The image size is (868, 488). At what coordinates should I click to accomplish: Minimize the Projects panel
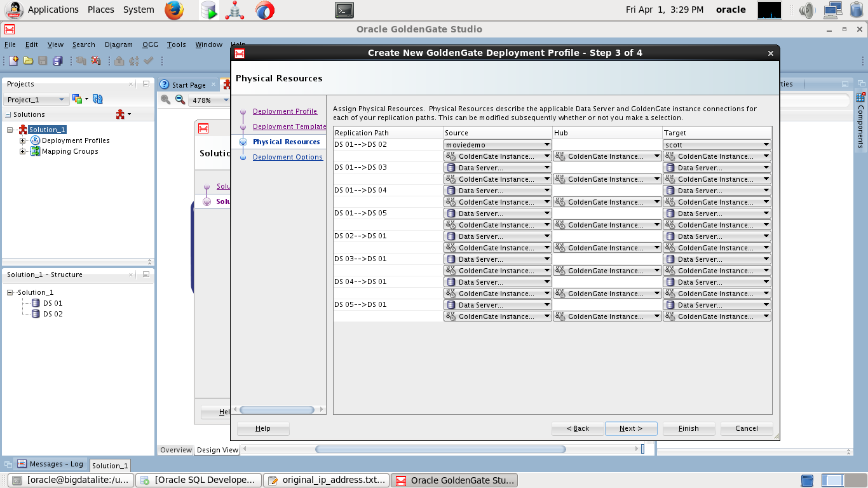pos(146,83)
